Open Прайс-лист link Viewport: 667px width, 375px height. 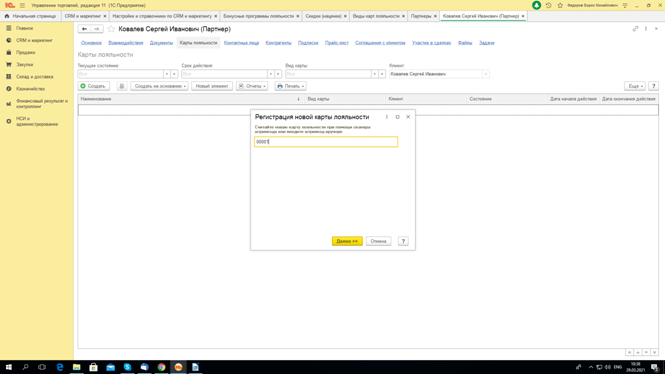pyautogui.click(x=336, y=43)
